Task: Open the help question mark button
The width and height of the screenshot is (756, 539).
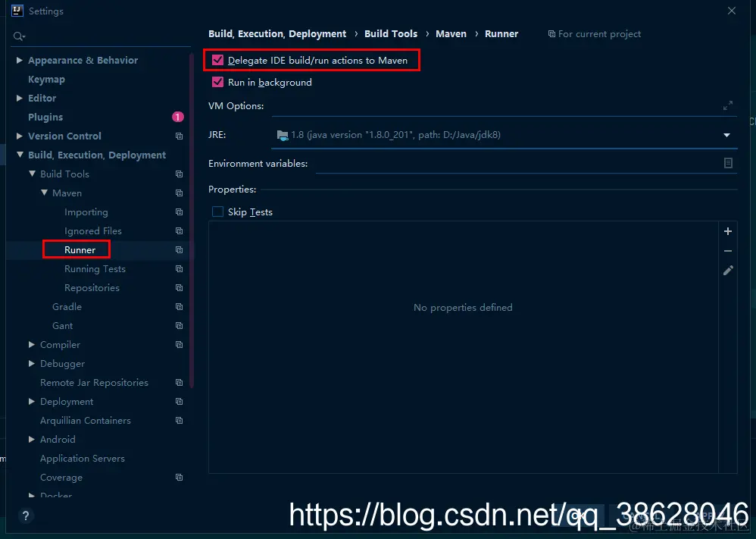Action: pyautogui.click(x=26, y=515)
